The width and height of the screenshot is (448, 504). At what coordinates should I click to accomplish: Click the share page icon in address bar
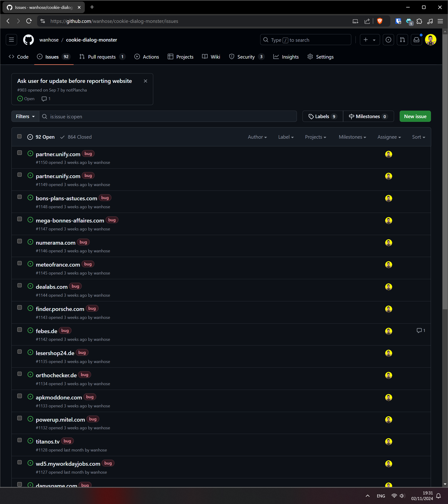(367, 21)
